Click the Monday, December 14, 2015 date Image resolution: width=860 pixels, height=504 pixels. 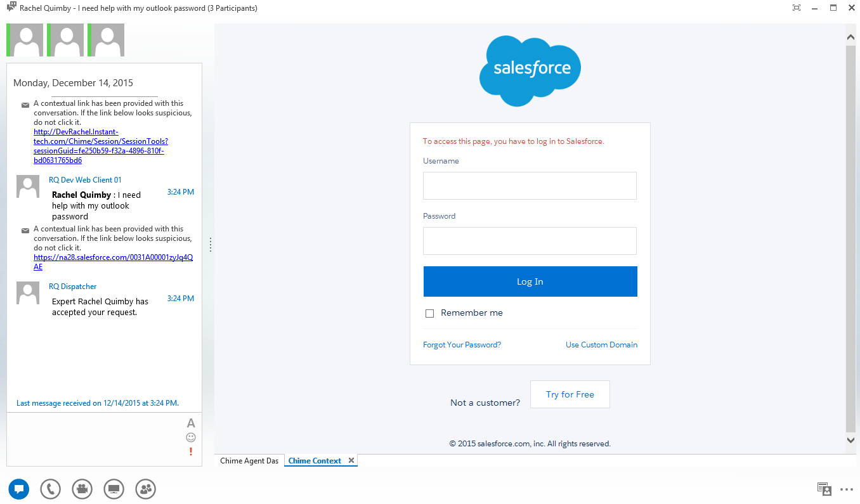(74, 83)
